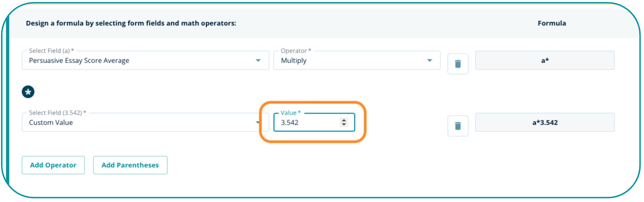The image size is (644, 202).
Task: Click the Formula column header
Action: pos(552,23)
